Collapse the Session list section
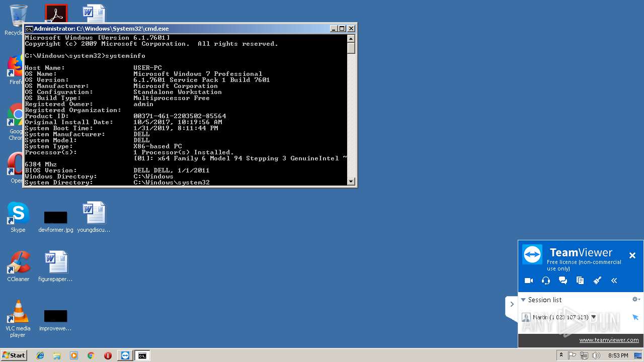 [x=523, y=300]
